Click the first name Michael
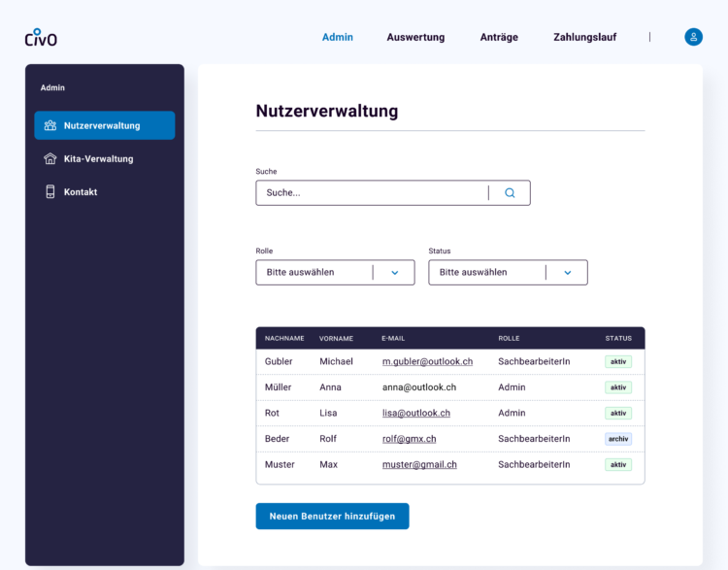This screenshot has height=570, width=728. pos(336,361)
